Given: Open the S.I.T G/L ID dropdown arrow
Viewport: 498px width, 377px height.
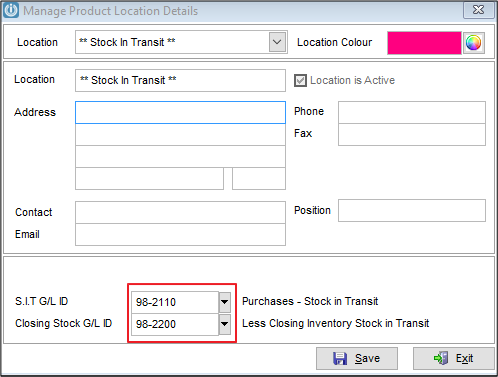Looking at the screenshot, I should pyautogui.click(x=225, y=302).
